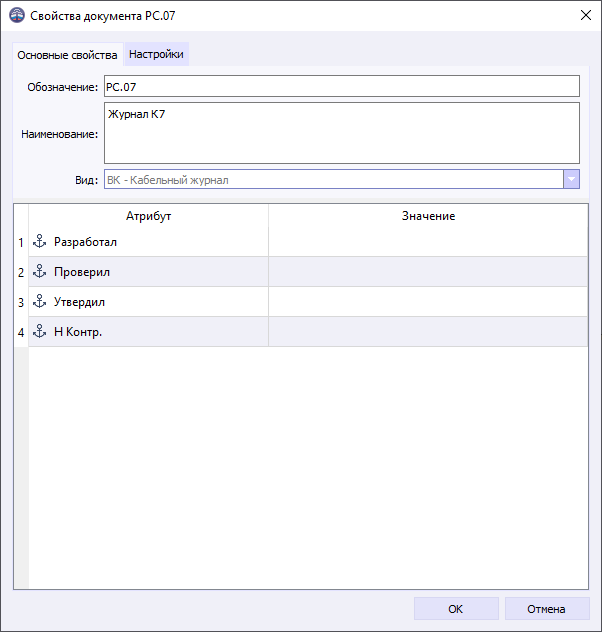Click the application logo in title bar
This screenshot has width=602, height=632.
[x=17, y=15]
